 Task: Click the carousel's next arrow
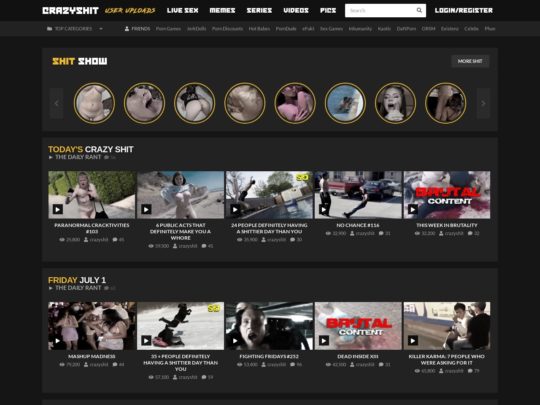tap(483, 103)
